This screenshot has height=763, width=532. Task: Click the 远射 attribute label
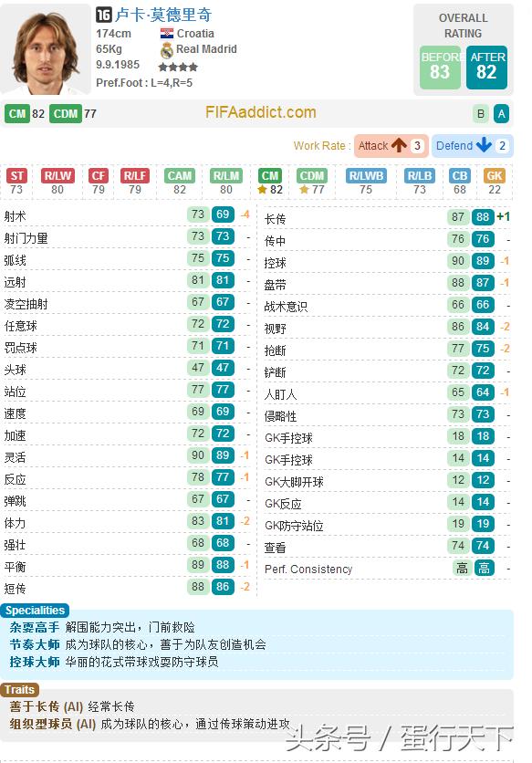16,282
